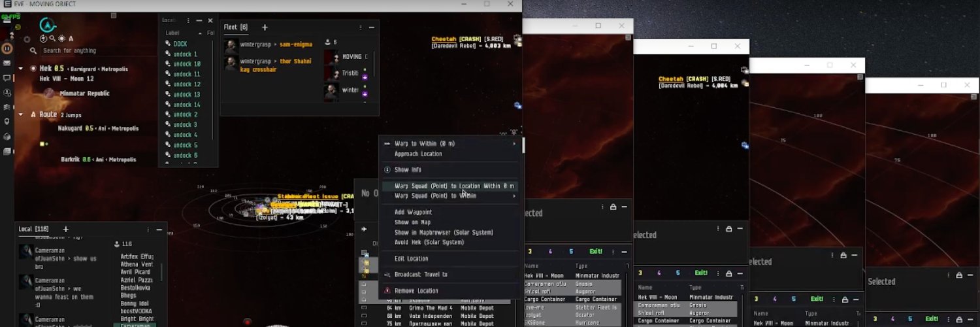This screenshot has width=980, height=327.
Task: Close the Locations window
Action: pyautogui.click(x=210, y=20)
